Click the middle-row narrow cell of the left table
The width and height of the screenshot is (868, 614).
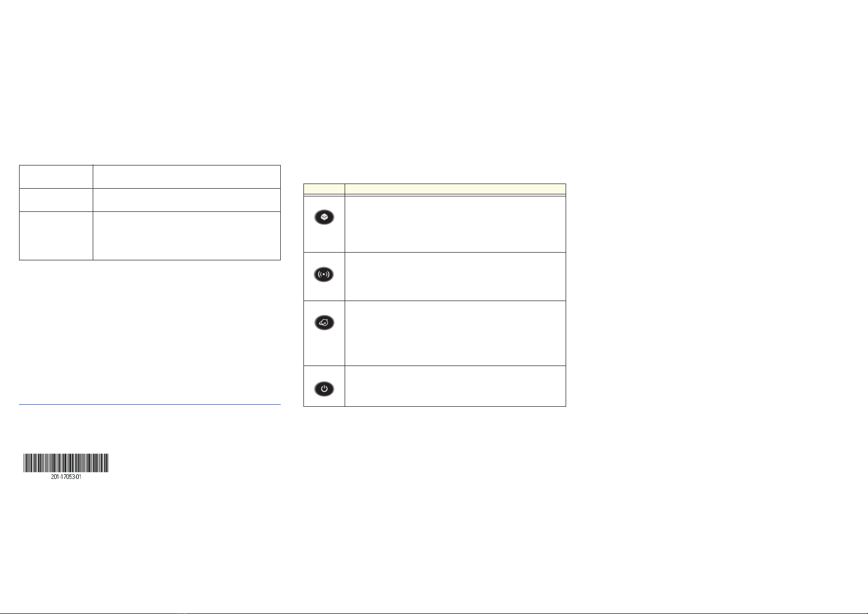click(x=56, y=200)
